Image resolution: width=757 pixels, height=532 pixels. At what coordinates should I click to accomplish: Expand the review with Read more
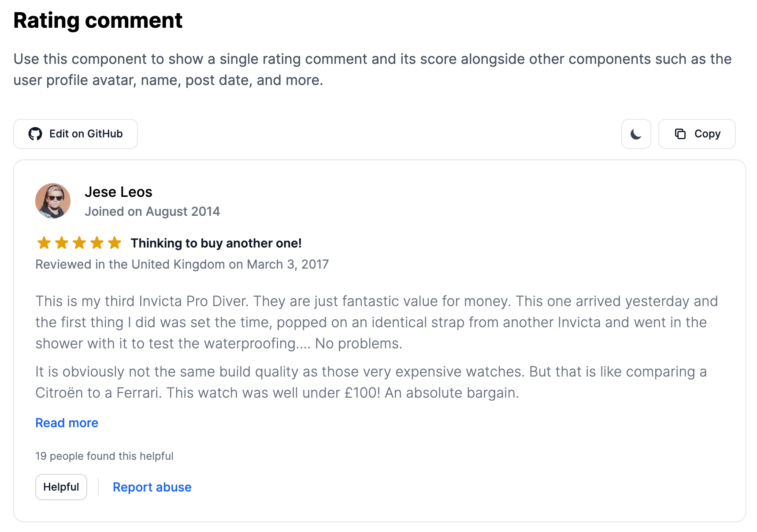click(67, 423)
